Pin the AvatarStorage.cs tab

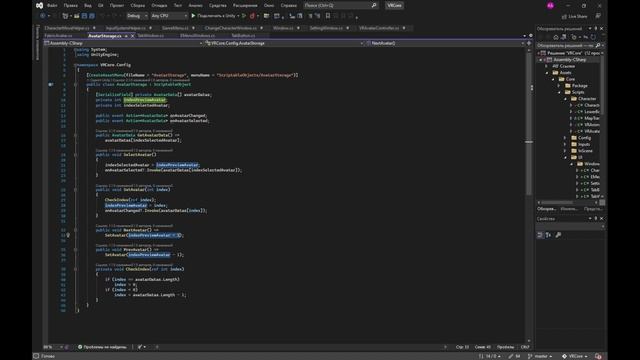coord(126,36)
